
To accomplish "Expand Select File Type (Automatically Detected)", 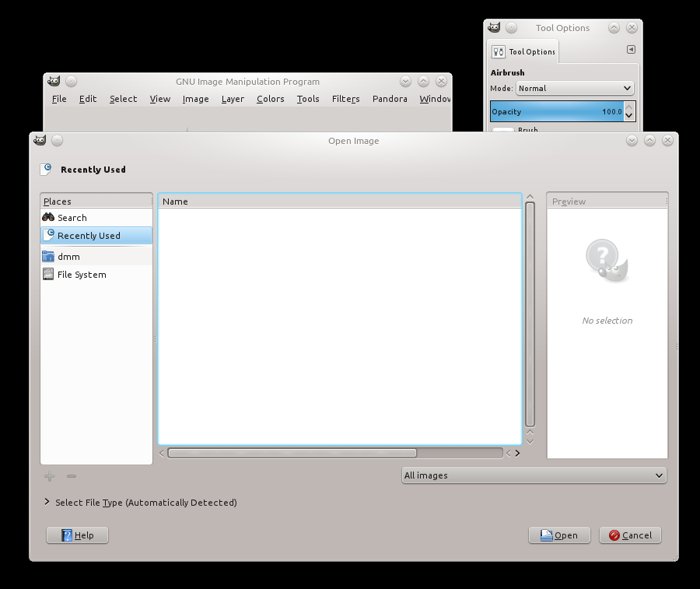I will pos(47,502).
